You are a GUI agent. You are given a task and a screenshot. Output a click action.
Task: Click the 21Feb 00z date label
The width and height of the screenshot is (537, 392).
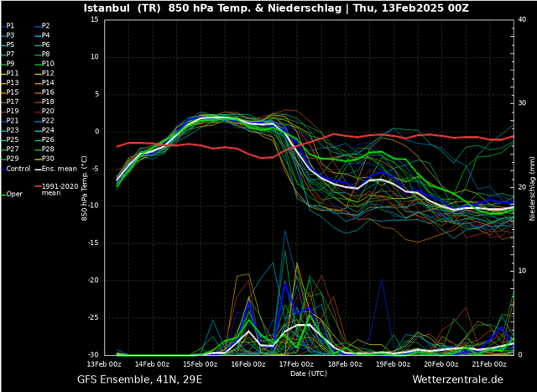point(489,364)
